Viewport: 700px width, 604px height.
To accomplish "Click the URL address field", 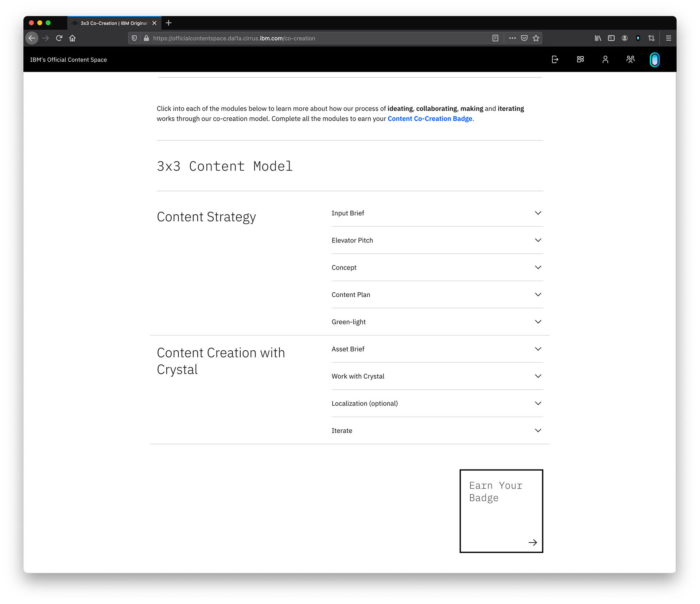I will coord(314,38).
